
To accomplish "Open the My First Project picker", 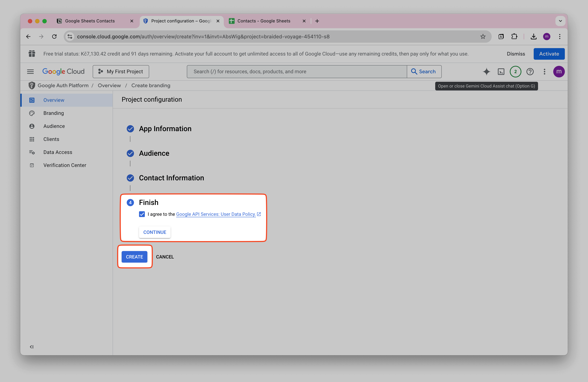I will click(x=121, y=71).
